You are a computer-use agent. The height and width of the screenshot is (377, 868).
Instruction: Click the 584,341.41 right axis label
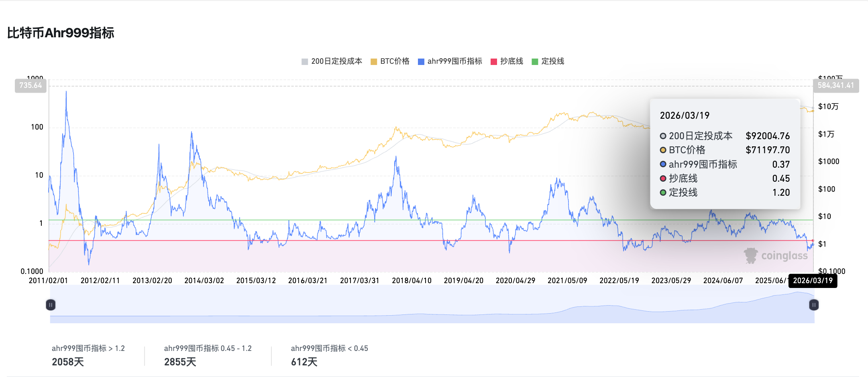pyautogui.click(x=836, y=85)
